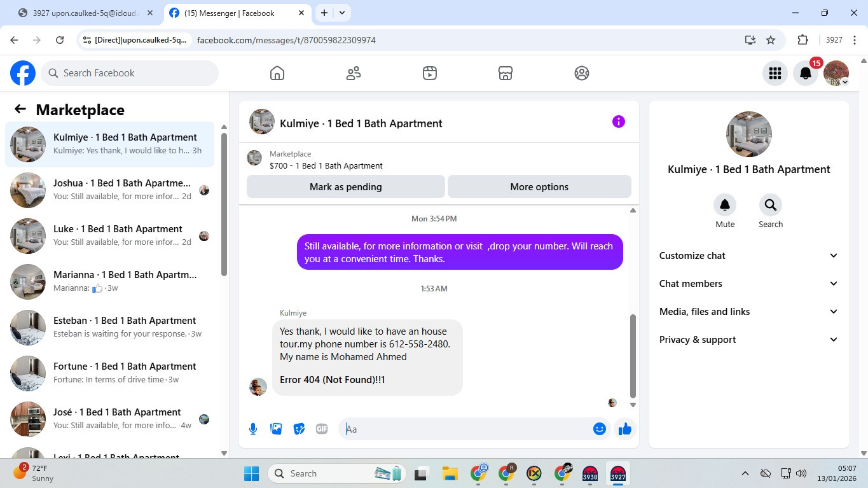Image resolution: width=868 pixels, height=488 pixels.
Task: Reload the page in browser toolbar
Action: pos(60,40)
